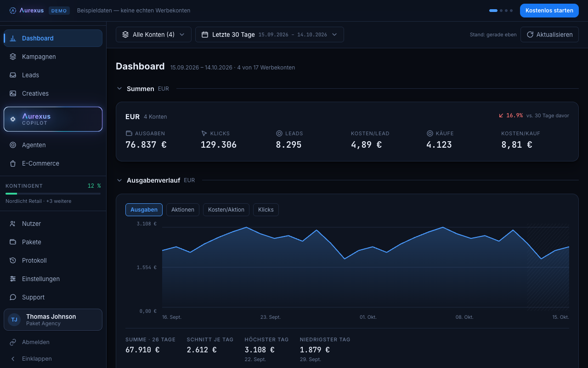Open E-Commerce via its shopping bag icon
The image size is (588, 368).
tap(13, 163)
